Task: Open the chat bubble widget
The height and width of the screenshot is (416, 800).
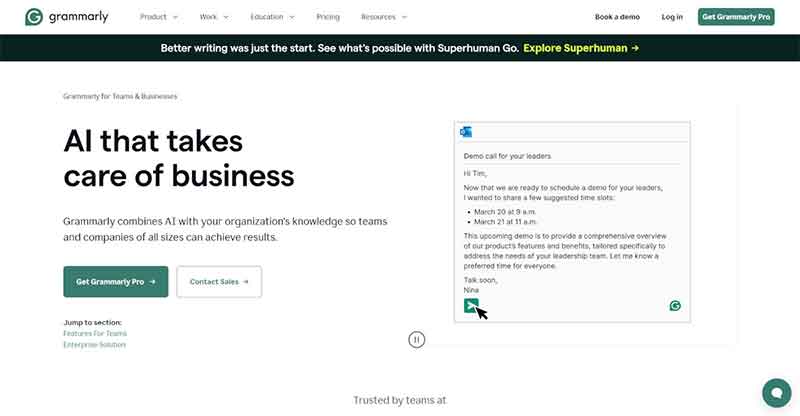Action: tap(777, 393)
